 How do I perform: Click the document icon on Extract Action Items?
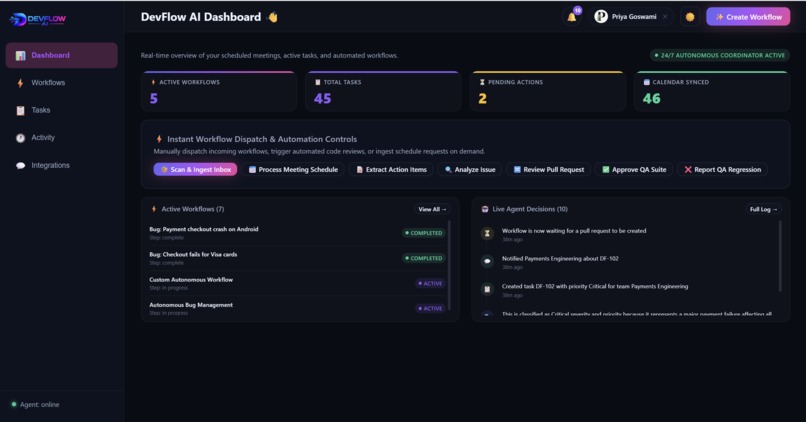359,170
